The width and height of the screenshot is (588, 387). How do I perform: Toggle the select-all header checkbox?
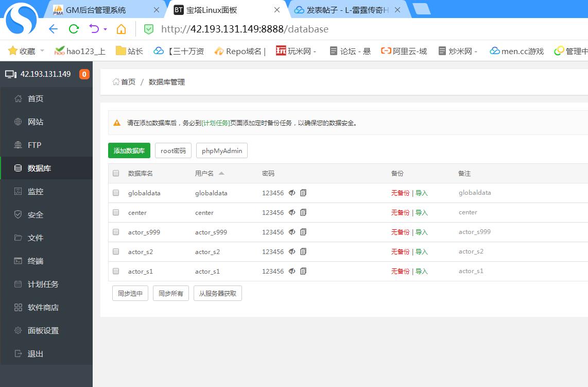(116, 173)
